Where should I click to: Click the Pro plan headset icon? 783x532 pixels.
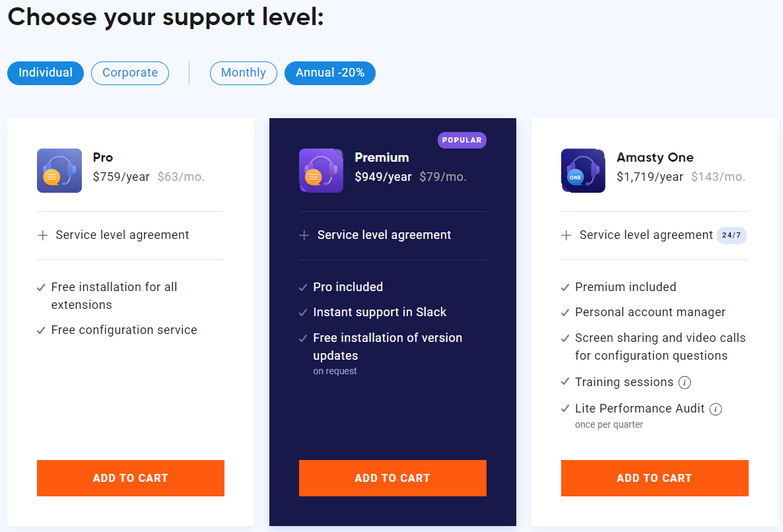[59, 171]
